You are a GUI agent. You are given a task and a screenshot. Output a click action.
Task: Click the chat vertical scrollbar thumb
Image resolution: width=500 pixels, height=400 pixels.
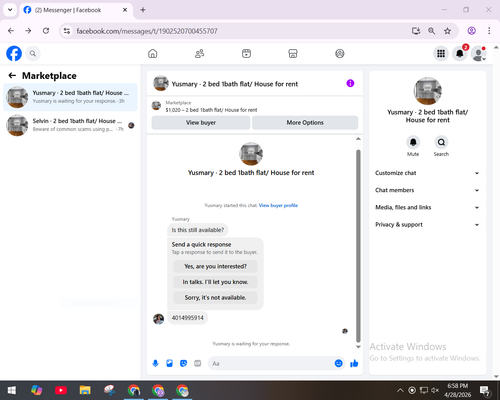pyautogui.click(x=358, y=246)
